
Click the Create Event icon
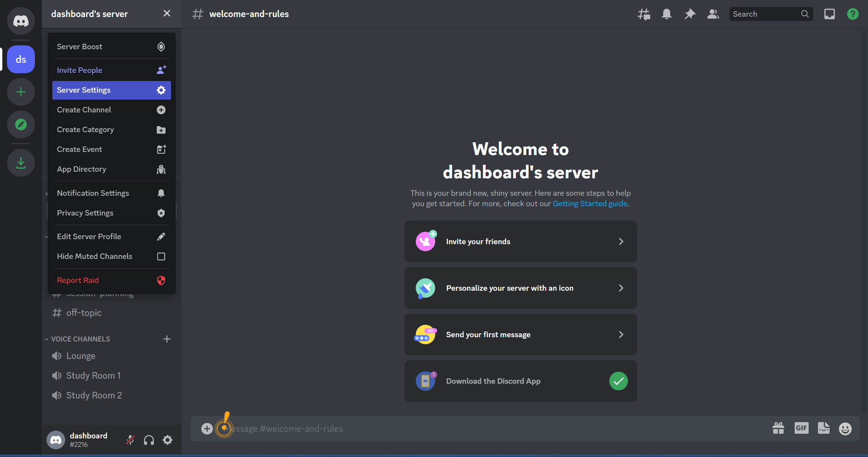161,149
